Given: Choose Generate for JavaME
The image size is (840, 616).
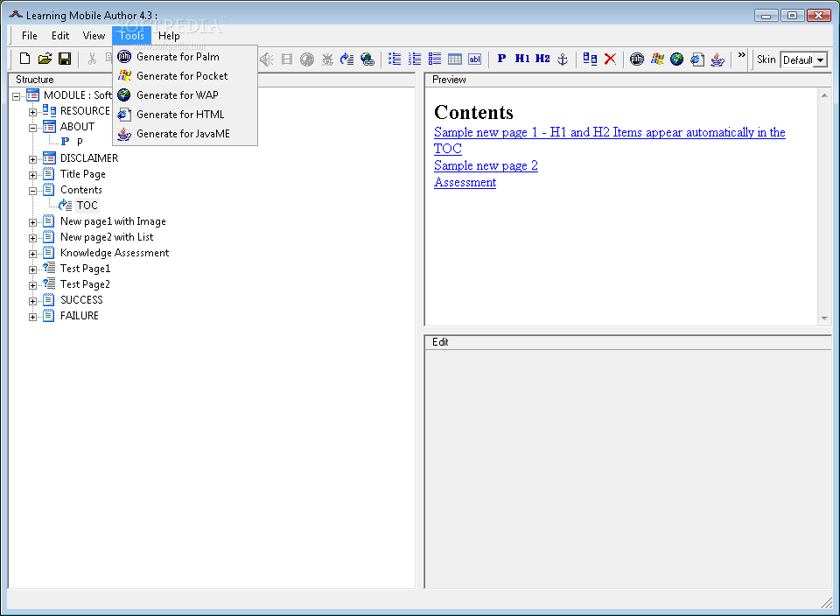Looking at the screenshot, I should point(185,134).
